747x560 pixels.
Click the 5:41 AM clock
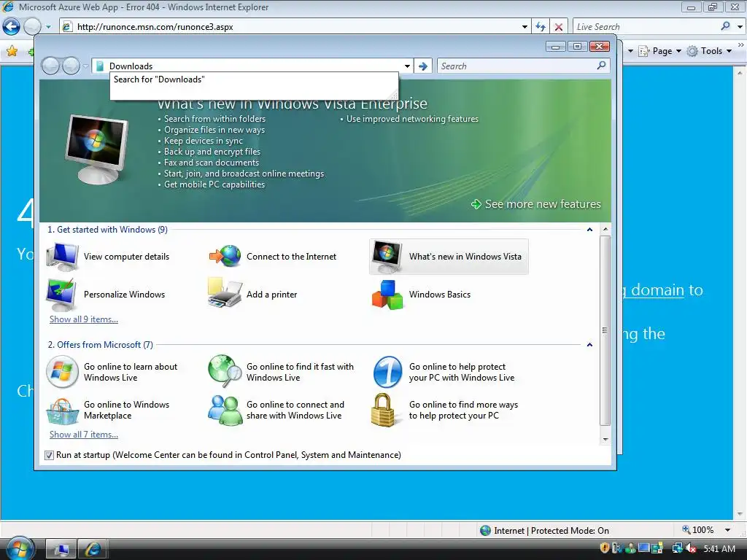coord(719,549)
